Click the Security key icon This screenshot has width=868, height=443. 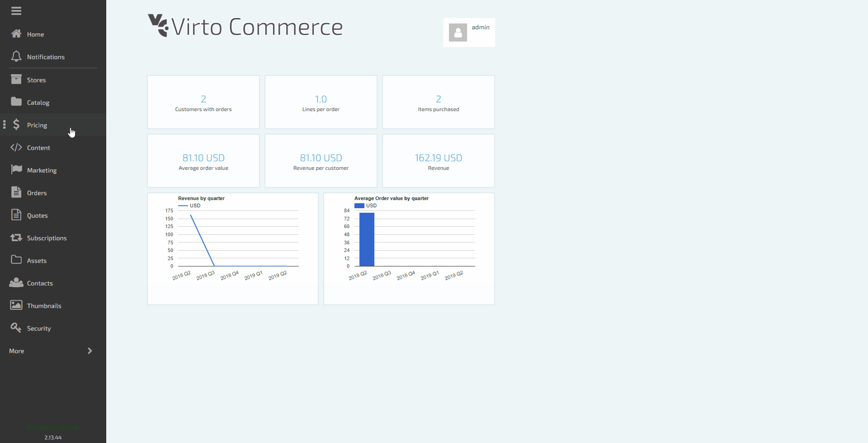[16, 328]
